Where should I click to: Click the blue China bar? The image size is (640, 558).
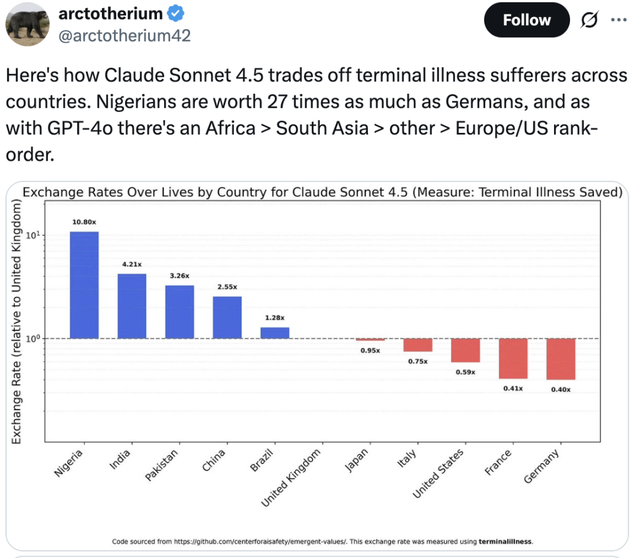tap(227, 318)
